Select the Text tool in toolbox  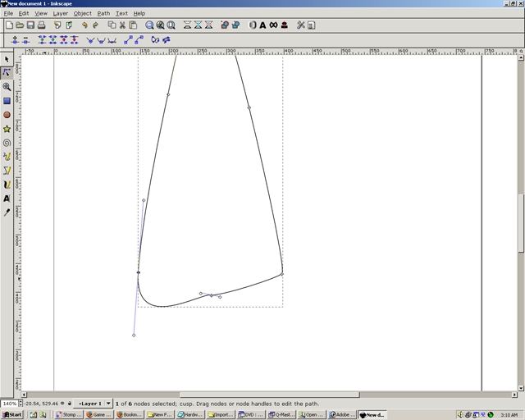[7, 199]
